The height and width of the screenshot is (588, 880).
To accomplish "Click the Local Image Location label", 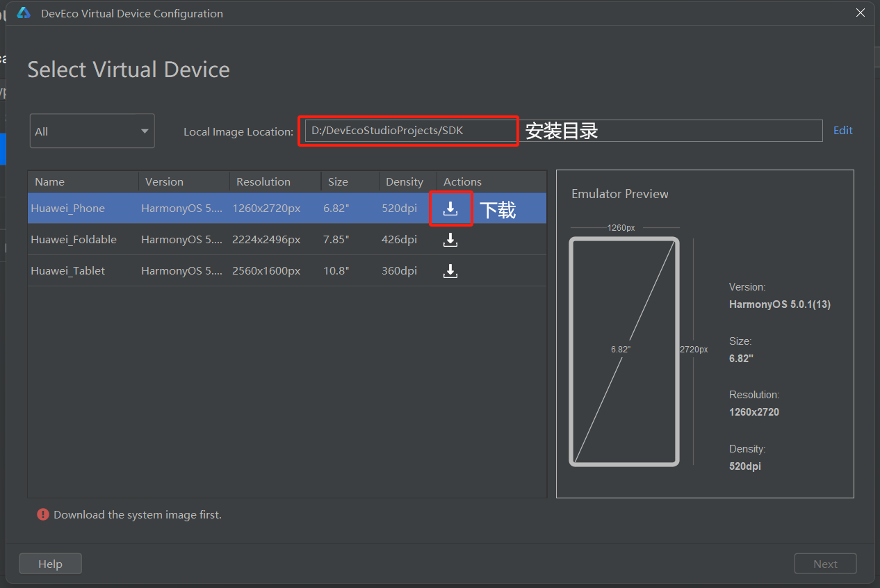I will pos(238,131).
